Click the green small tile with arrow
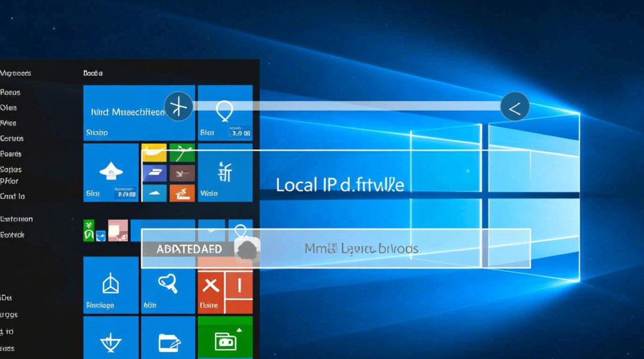 182,153
